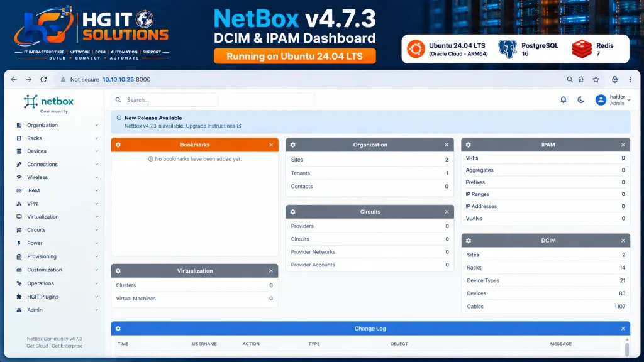Click the Not secure warning icon
This screenshot has width=644, height=362.
pyautogui.click(x=64, y=80)
